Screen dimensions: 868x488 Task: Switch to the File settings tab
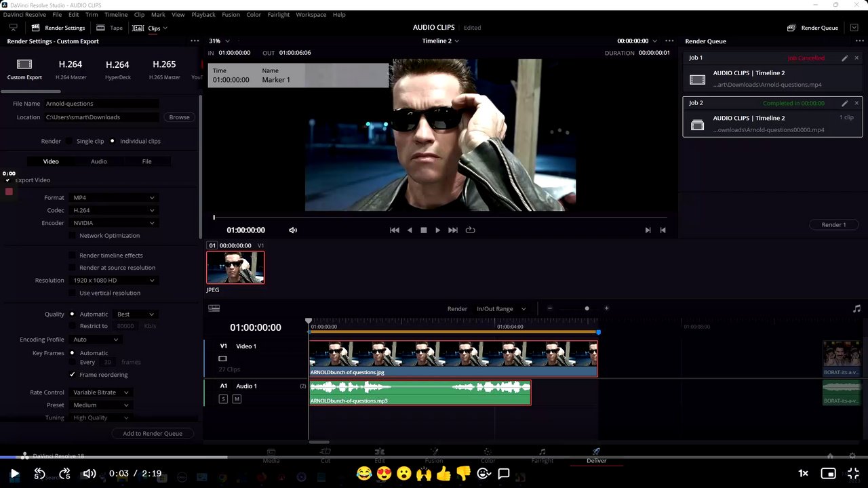[x=147, y=161]
